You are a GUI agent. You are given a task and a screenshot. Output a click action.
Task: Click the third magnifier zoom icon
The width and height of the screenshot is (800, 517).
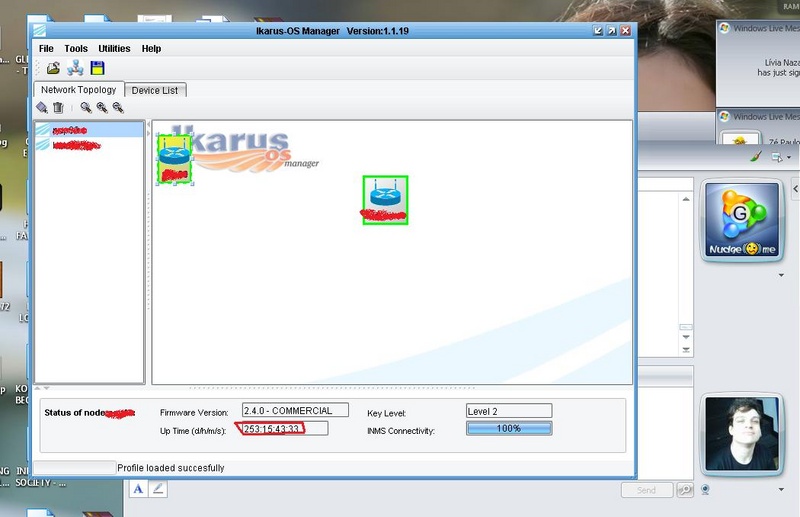click(x=118, y=107)
